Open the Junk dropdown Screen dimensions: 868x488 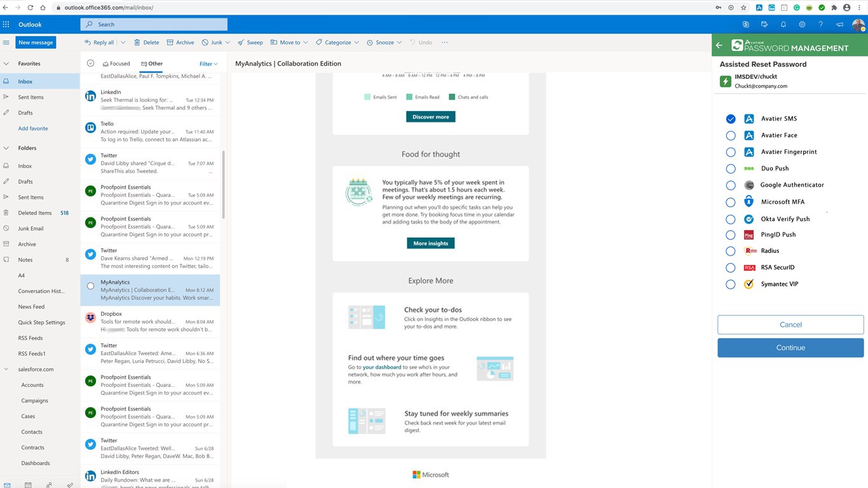coord(228,43)
